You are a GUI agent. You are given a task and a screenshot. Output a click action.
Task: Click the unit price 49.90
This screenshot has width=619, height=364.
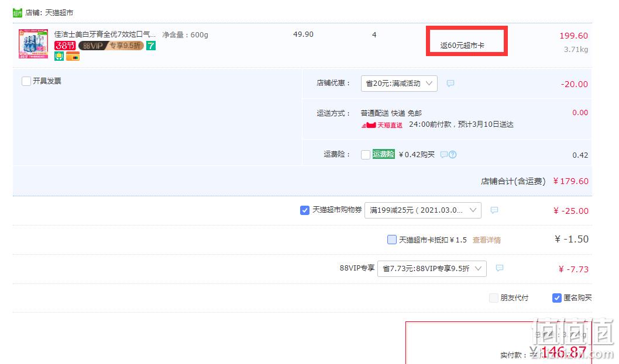coord(303,34)
